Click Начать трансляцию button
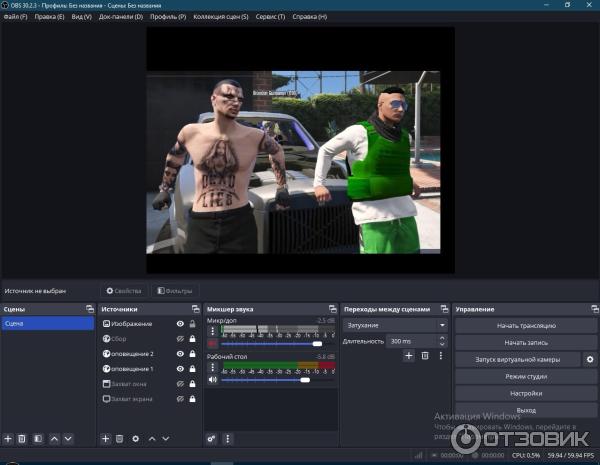This screenshot has width=600, height=465. tap(526, 326)
